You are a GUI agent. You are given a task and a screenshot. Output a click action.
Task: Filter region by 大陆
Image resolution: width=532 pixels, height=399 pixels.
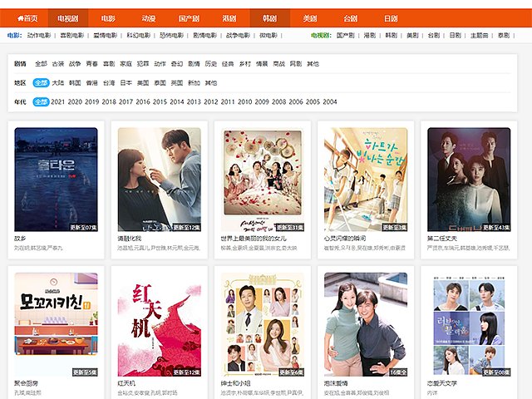pos(58,83)
